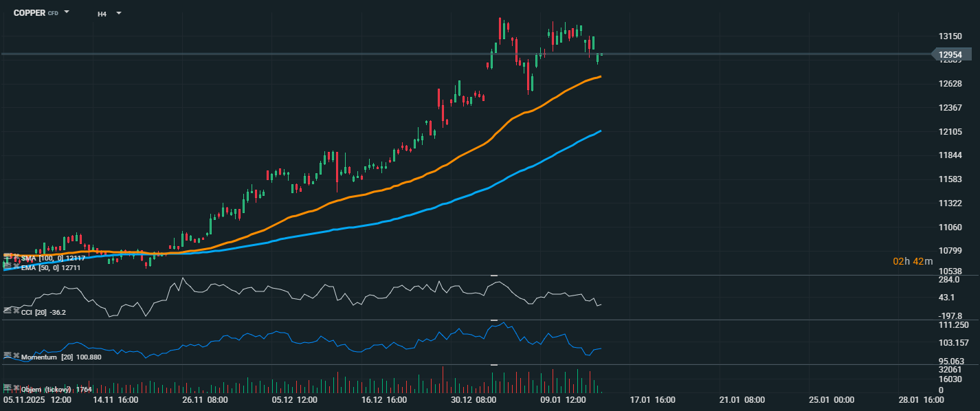
Task: Click the 25.01 00:00 time axis label
Action: [x=831, y=399]
